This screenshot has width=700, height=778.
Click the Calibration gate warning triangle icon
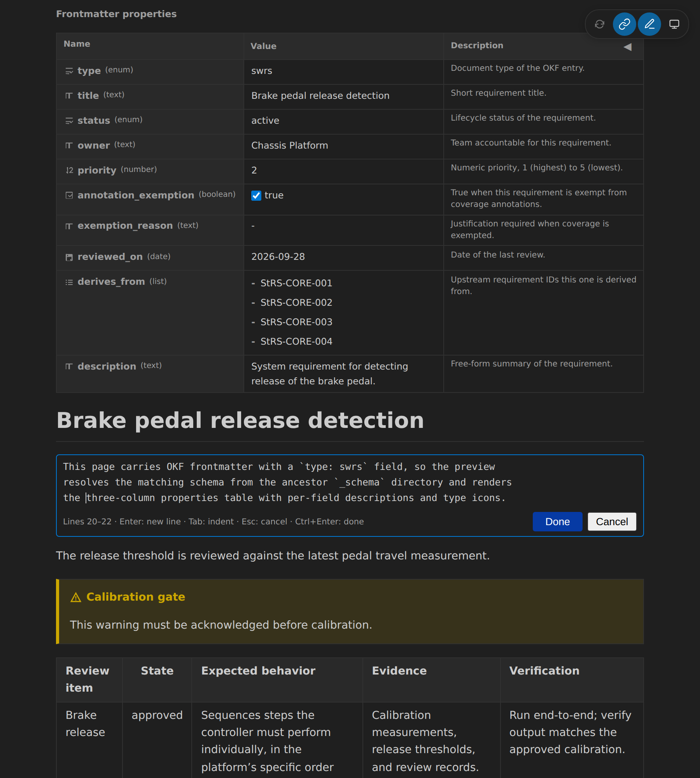pos(76,597)
